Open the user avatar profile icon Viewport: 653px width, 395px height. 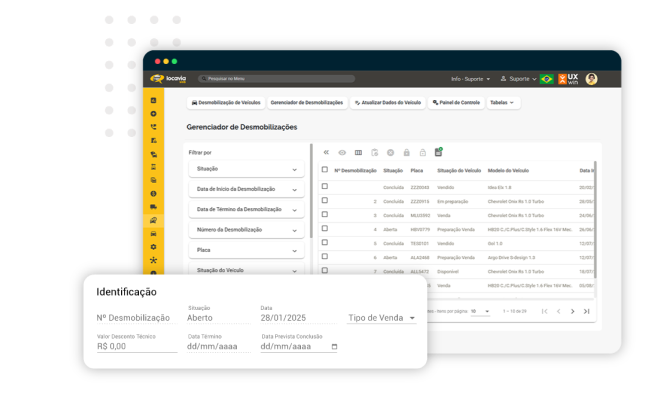591,79
